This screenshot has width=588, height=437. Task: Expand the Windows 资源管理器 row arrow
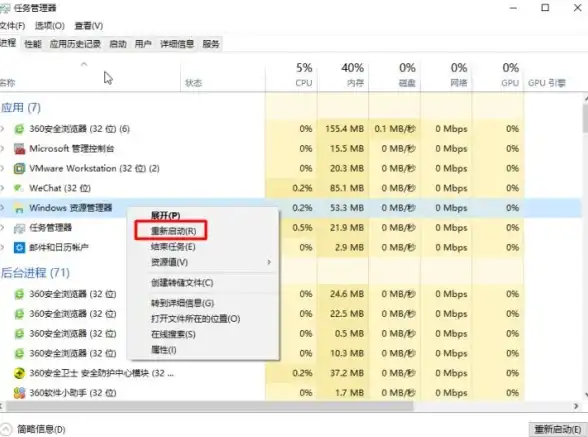(2, 208)
